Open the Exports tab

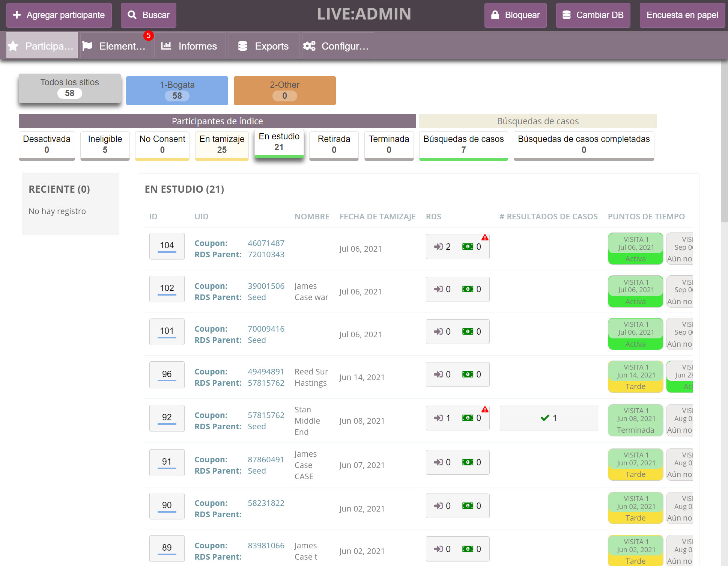pos(263,46)
